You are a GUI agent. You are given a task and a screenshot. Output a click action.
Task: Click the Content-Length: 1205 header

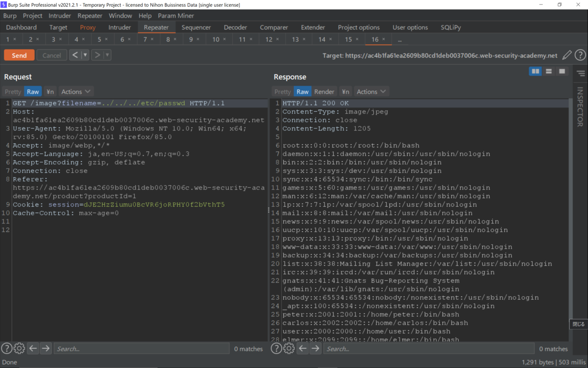pyautogui.click(x=326, y=129)
